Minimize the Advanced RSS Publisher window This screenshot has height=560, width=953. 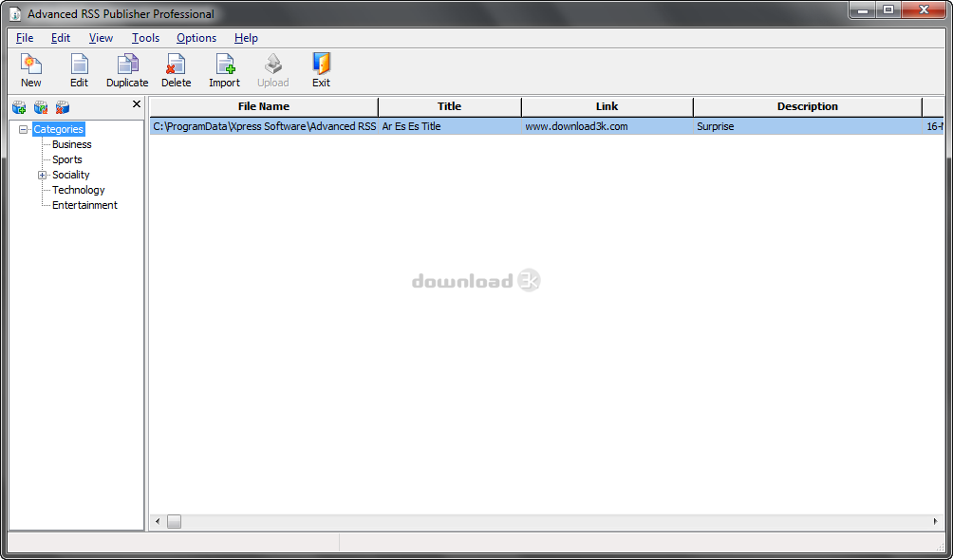[863, 9]
